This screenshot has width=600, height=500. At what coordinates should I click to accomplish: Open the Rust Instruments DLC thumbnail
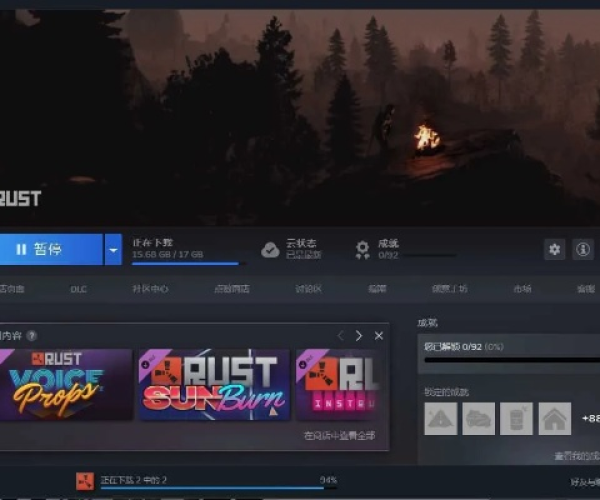point(338,384)
